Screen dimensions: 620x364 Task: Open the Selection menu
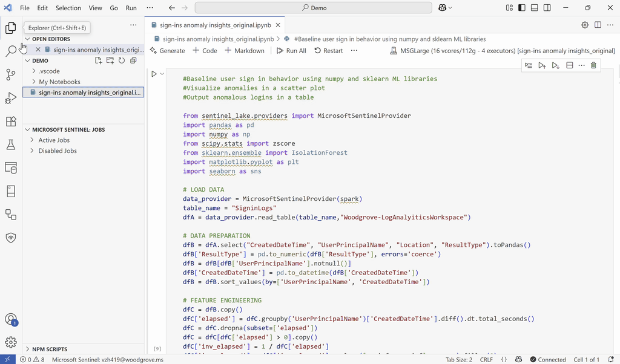(68, 7)
